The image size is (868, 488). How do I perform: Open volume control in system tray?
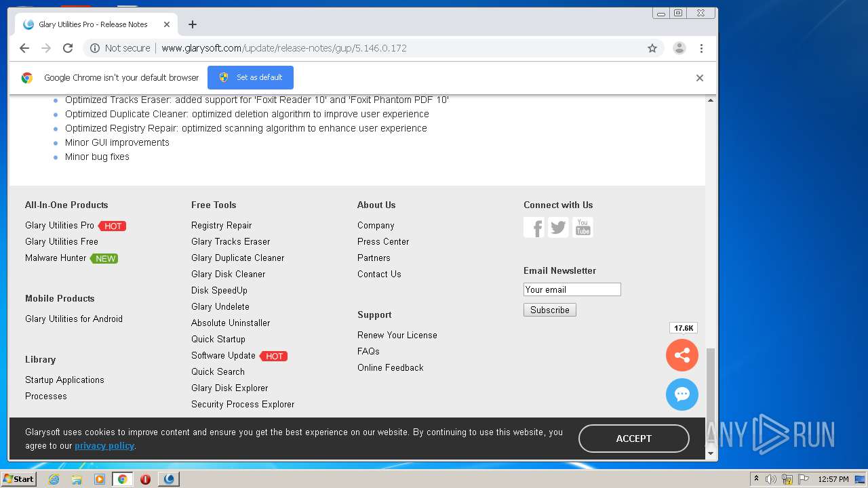click(x=771, y=479)
